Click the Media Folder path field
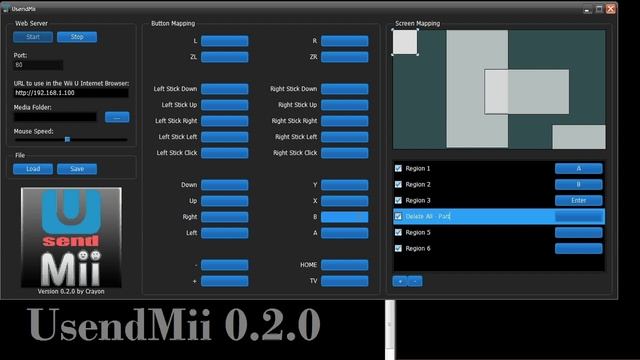 click(x=55, y=117)
